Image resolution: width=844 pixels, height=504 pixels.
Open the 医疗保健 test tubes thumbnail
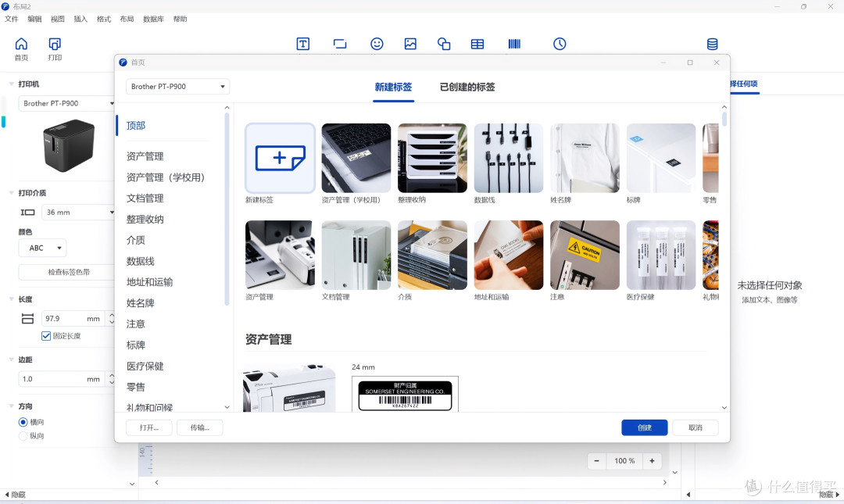click(661, 255)
